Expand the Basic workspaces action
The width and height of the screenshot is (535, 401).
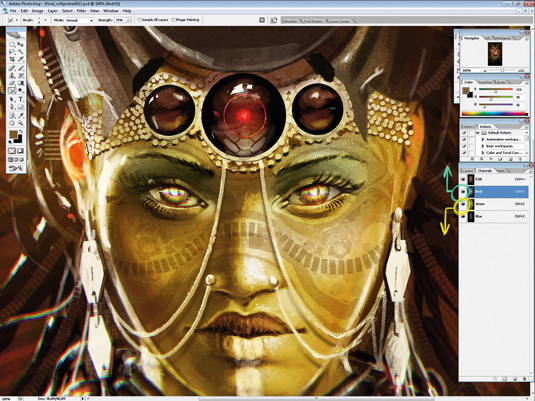point(483,146)
